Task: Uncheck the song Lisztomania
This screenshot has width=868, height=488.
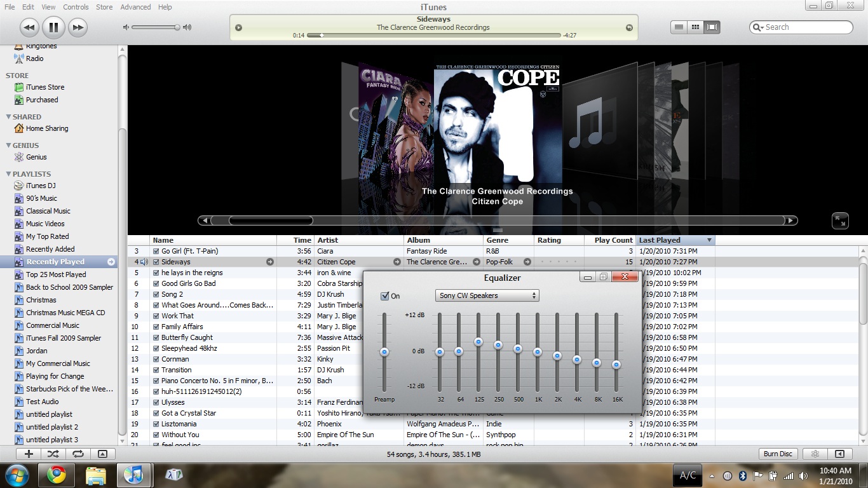Action: tap(156, 424)
